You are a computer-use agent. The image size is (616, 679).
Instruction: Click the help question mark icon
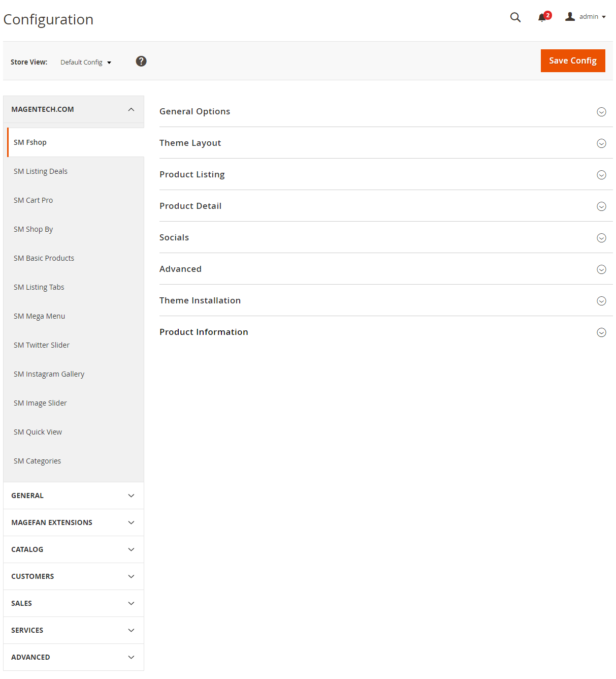pos(141,61)
